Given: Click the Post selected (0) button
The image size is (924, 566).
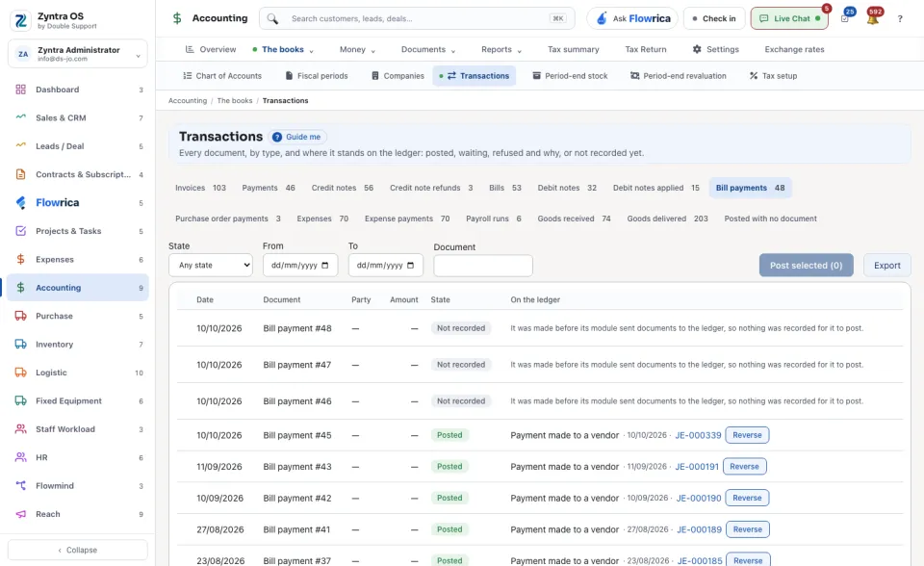Looking at the screenshot, I should pos(806,266).
